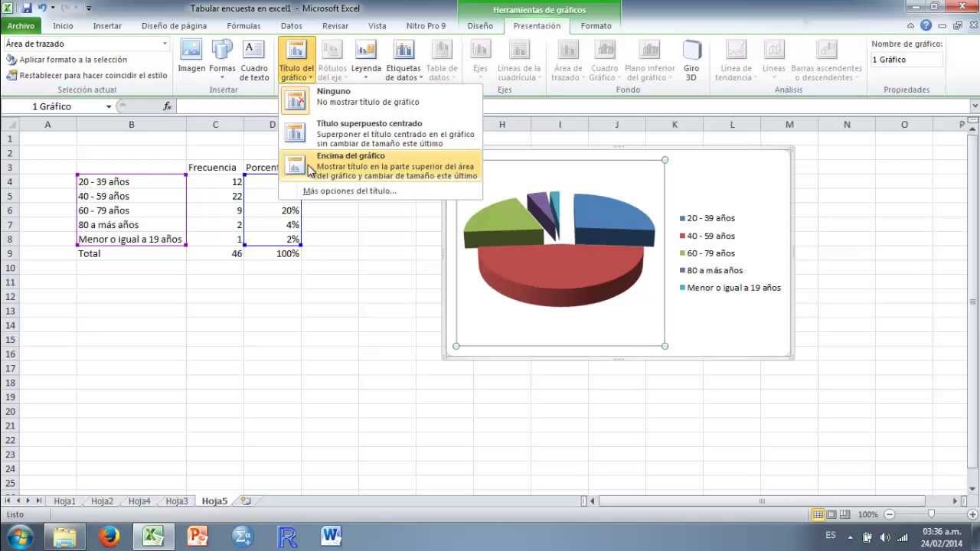Screen dimensions: 980x551
Task: Open PowerPoint from the taskbar
Action: tap(198, 536)
